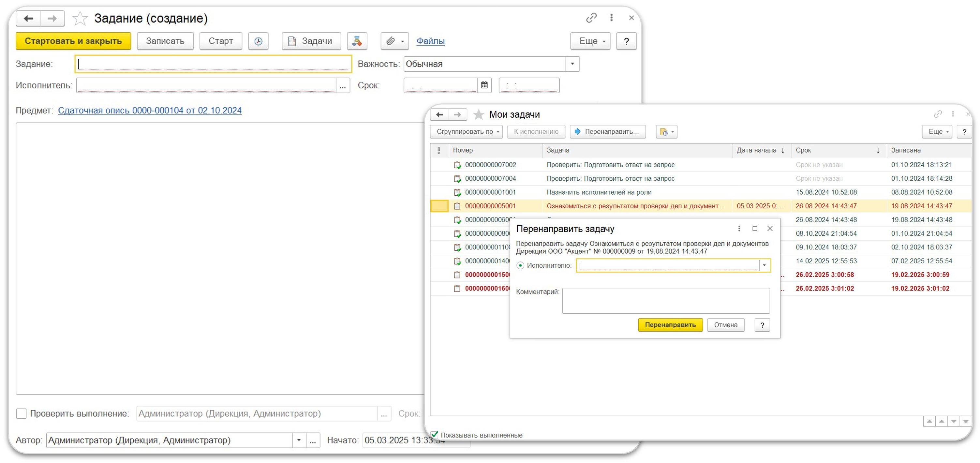Open Исполнителю dropdown in redirect dialog
The image size is (980, 463).
point(764,265)
